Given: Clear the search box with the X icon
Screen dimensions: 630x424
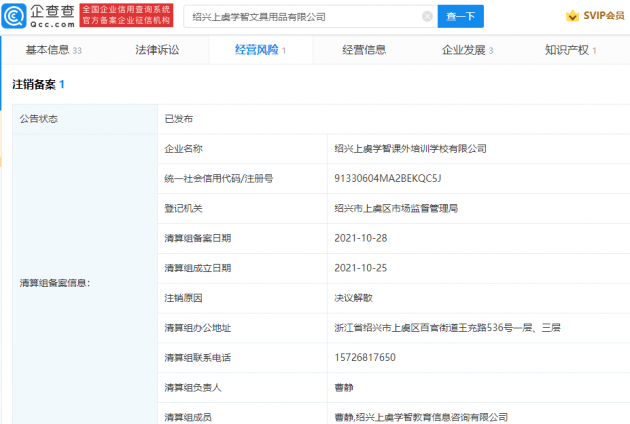Looking at the screenshot, I should (427, 16).
